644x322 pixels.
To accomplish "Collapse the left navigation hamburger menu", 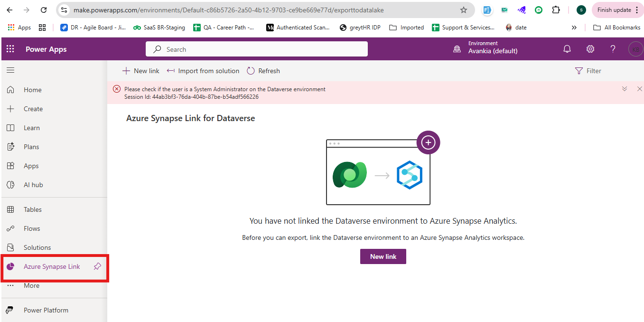I will 10,70.
